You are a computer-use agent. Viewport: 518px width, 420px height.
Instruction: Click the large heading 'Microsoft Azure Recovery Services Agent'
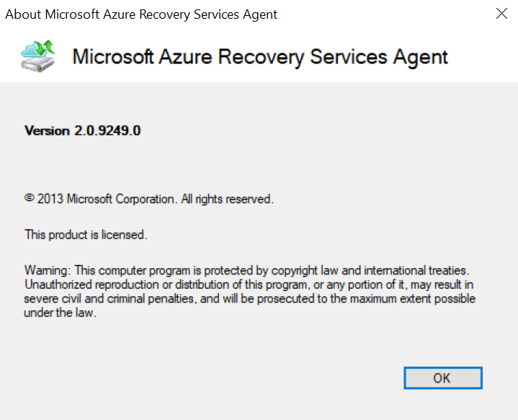click(260, 57)
